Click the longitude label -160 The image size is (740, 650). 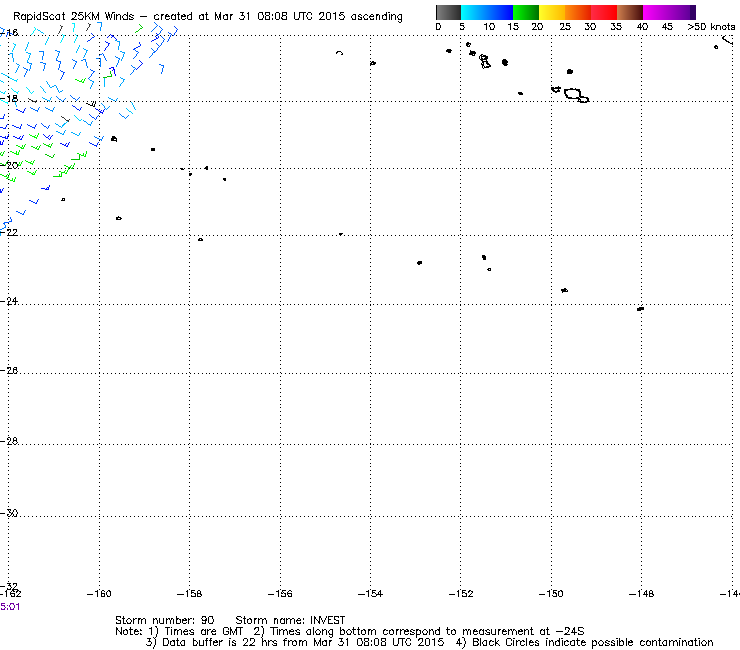tap(99, 594)
